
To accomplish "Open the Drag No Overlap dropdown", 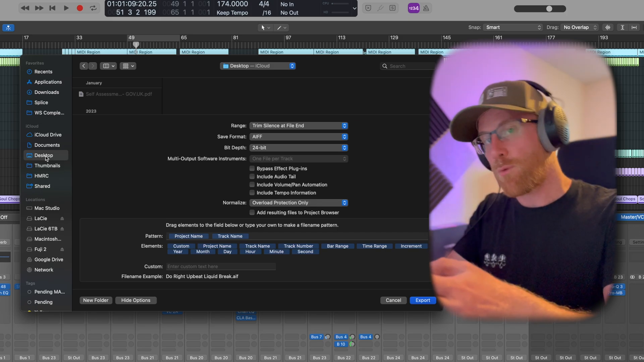I will [580, 27].
